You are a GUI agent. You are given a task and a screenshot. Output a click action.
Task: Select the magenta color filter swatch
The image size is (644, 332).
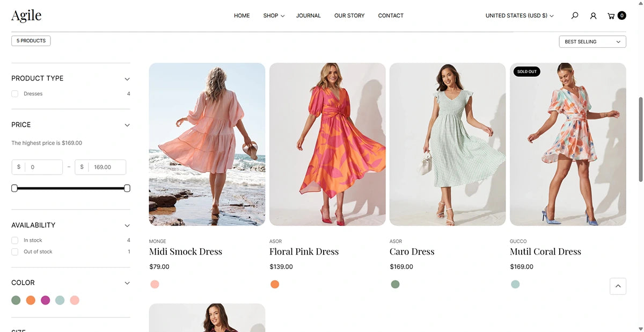[x=45, y=300]
